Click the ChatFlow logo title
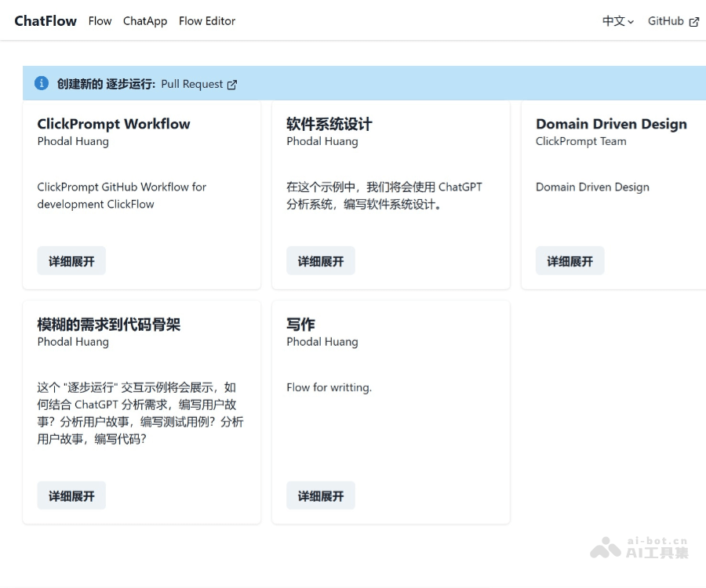Image resolution: width=706 pixels, height=588 pixels. click(45, 21)
